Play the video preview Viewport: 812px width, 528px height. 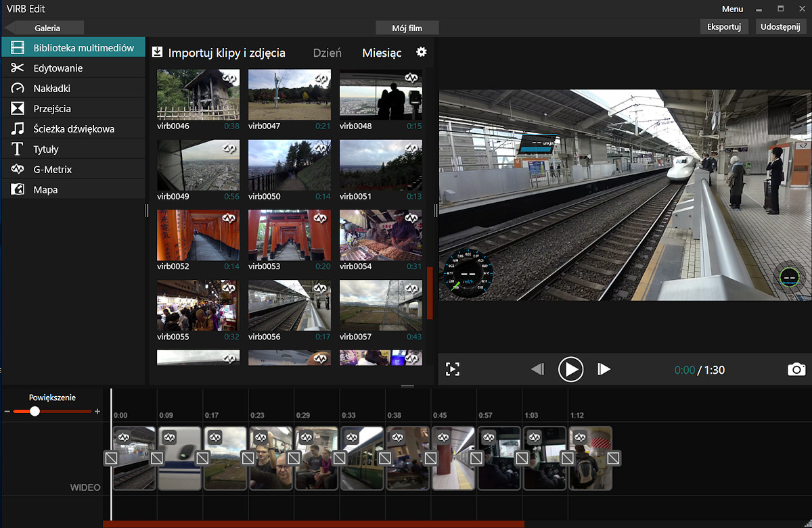click(570, 369)
